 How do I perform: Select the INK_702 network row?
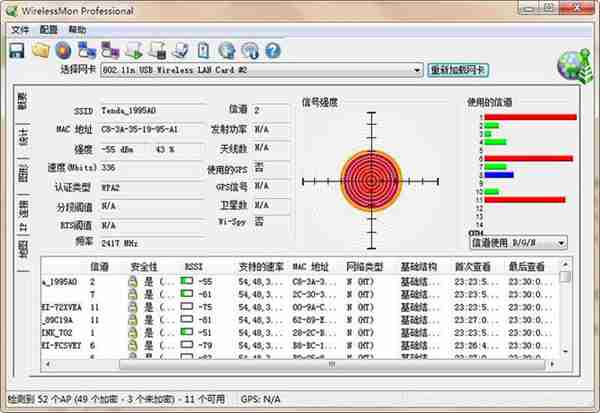point(299,333)
